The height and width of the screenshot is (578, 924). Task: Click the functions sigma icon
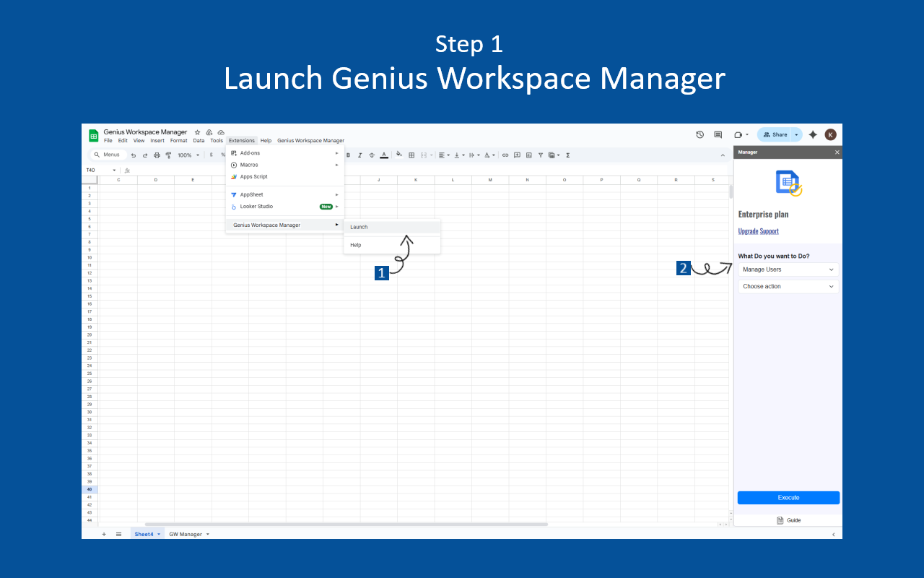(x=568, y=155)
